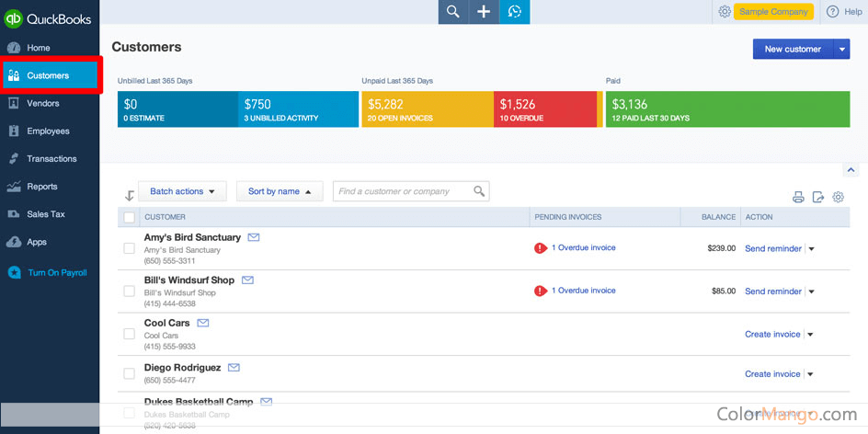868x434 pixels.
Task: Open Bill's Windsurf Shop 1 Overdue invoice link
Action: point(584,290)
